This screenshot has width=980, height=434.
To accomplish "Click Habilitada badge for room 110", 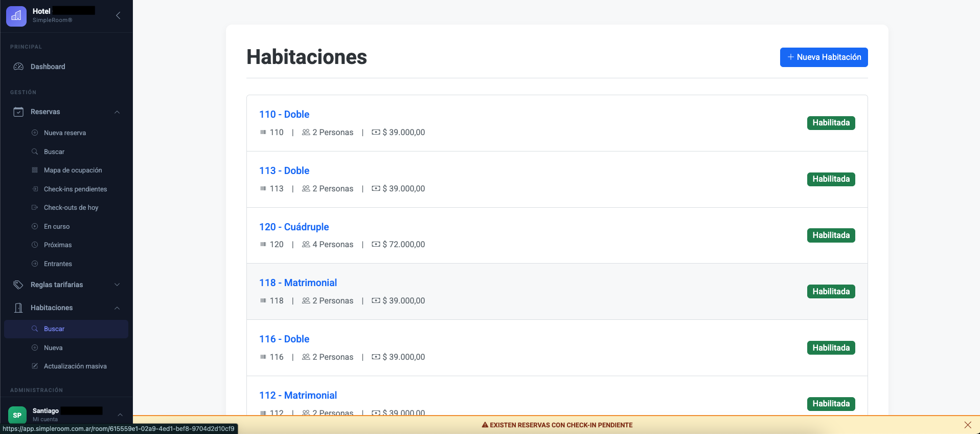I will (831, 123).
